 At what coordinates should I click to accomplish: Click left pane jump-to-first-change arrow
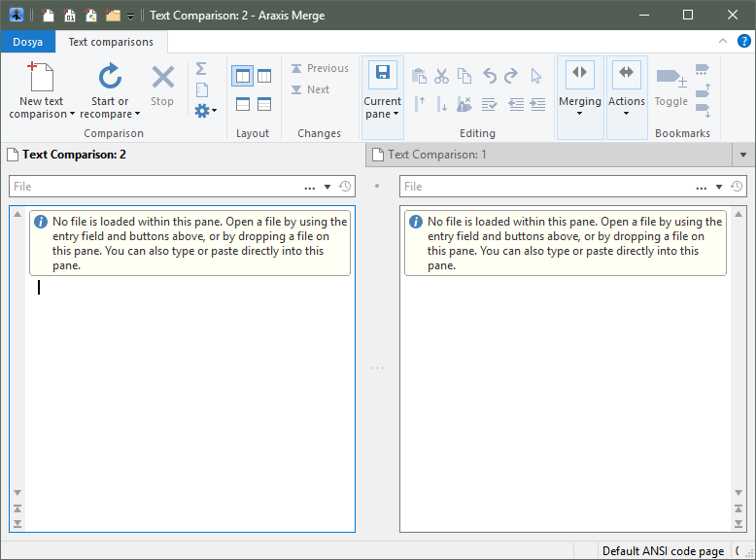(17, 508)
